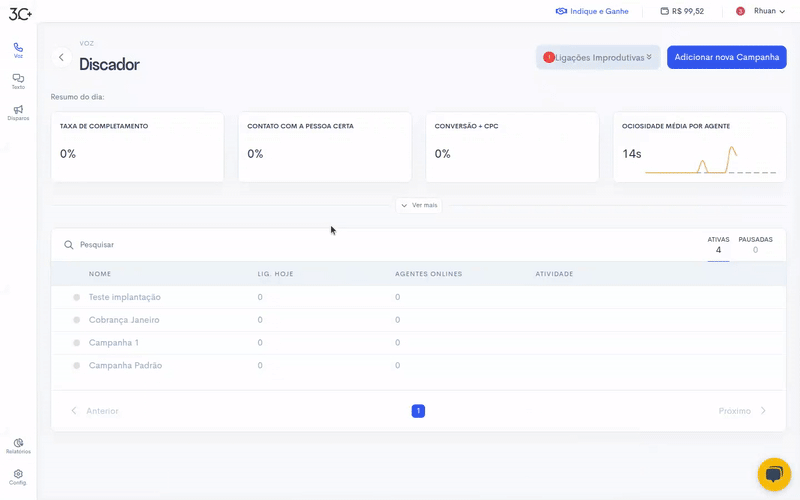This screenshot has width=800, height=500.
Task: Click the 3C+ logo
Action: (20, 14)
